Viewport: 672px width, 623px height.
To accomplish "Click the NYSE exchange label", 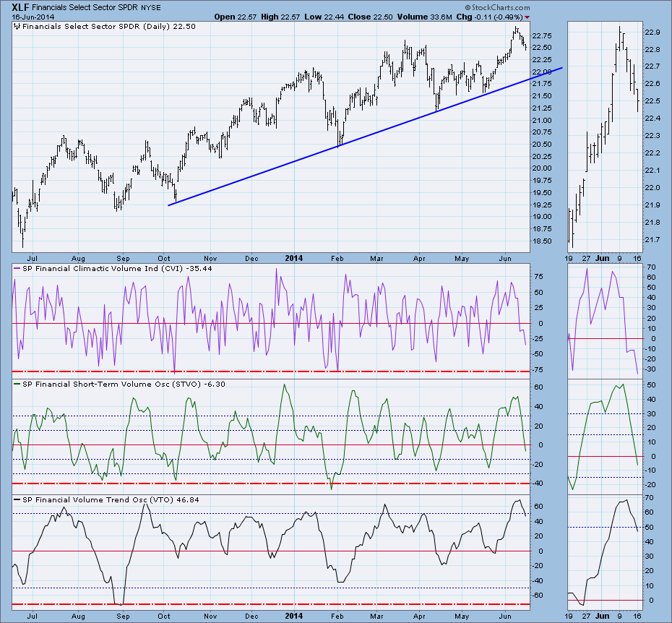I will [150, 8].
